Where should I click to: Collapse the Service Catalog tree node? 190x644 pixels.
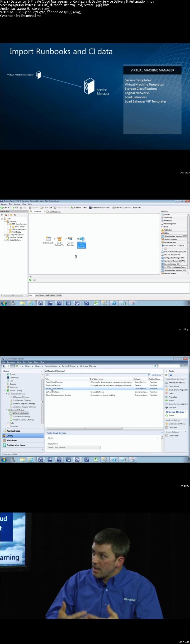5,390
